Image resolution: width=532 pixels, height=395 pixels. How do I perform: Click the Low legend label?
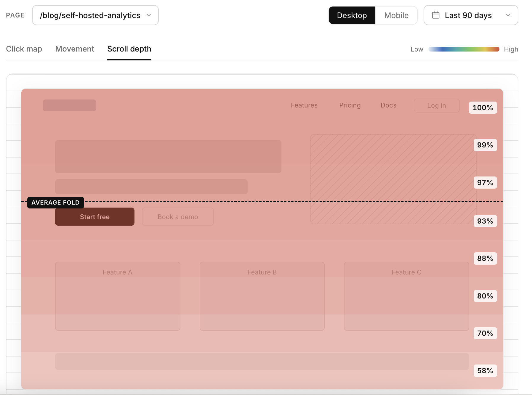(417, 49)
